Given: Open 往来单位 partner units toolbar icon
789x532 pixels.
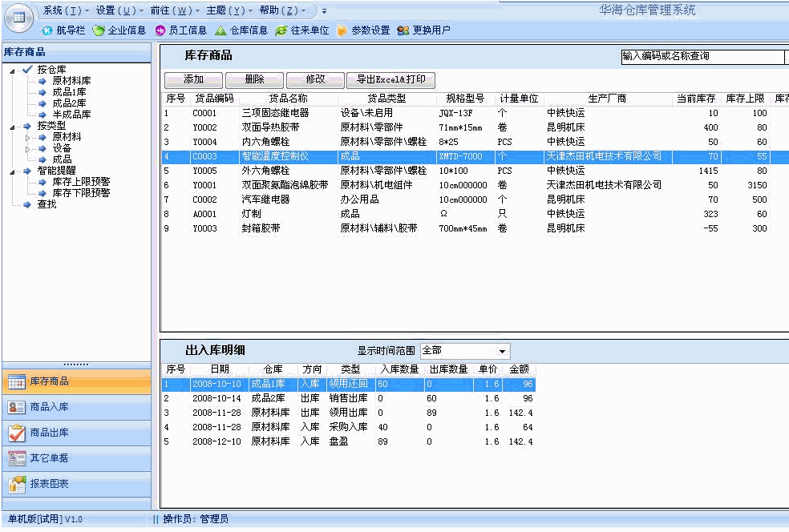Looking at the screenshot, I should 281,30.
